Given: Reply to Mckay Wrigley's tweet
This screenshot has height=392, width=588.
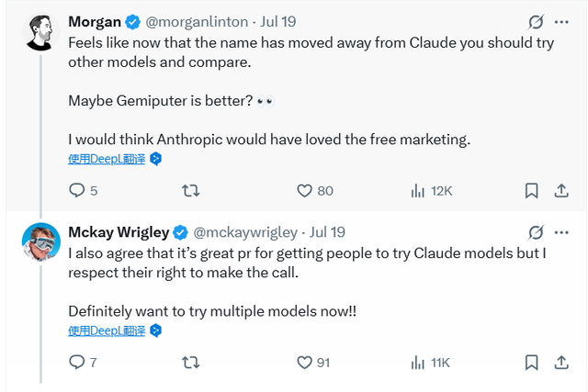Looking at the screenshot, I should pyautogui.click(x=83, y=363).
